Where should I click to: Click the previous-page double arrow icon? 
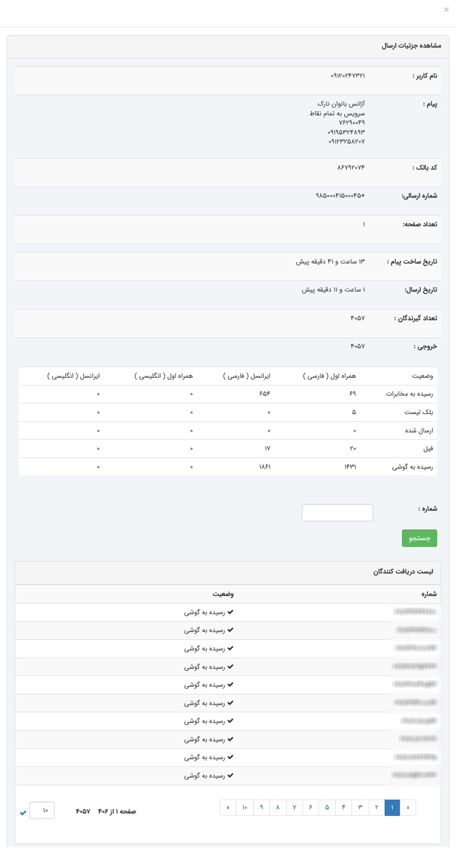pos(408,808)
